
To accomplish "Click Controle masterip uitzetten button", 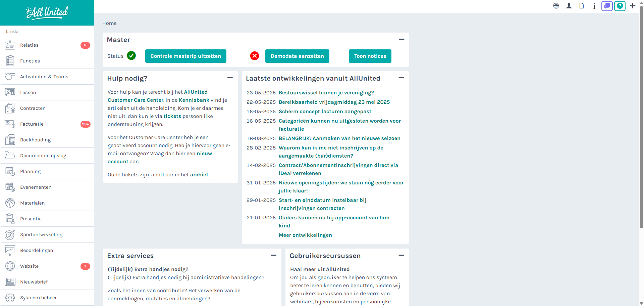I will (186, 56).
